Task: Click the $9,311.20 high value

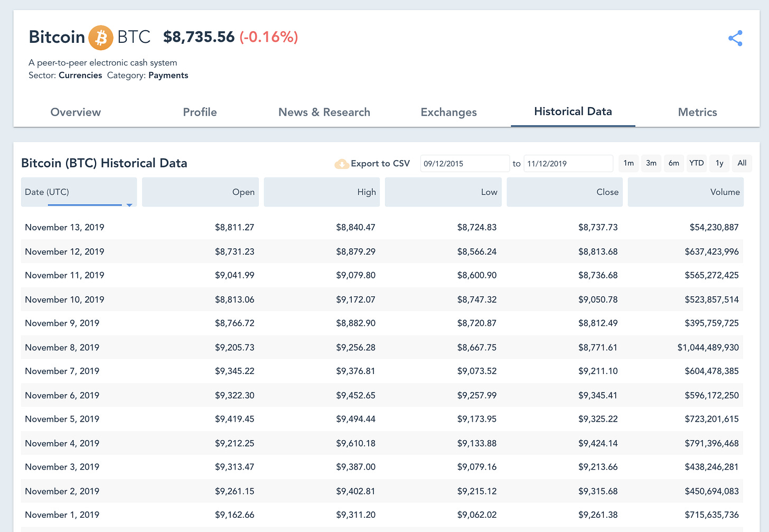Action: [x=355, y=515]
